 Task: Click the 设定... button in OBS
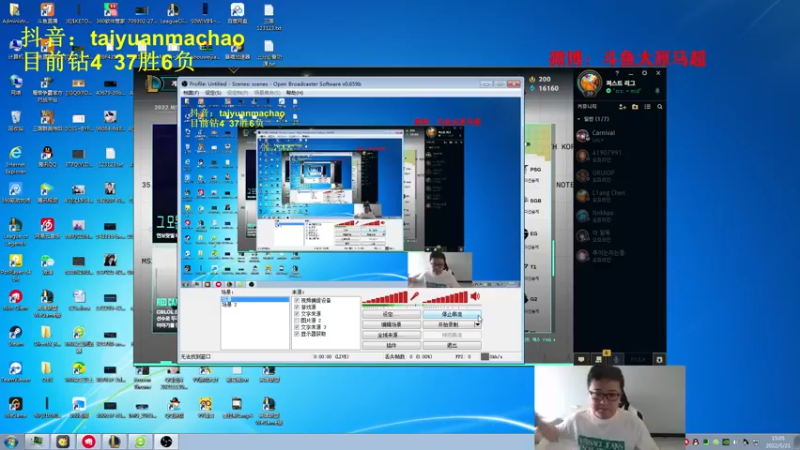(391, 314)
